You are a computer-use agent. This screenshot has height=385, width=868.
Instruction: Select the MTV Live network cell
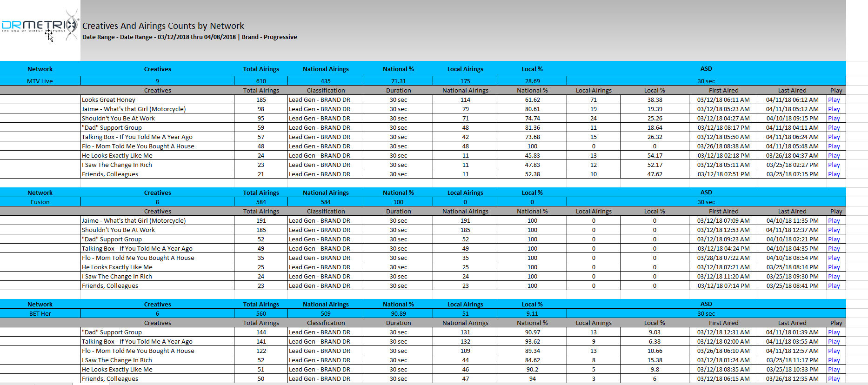click(x=40, y=81)
